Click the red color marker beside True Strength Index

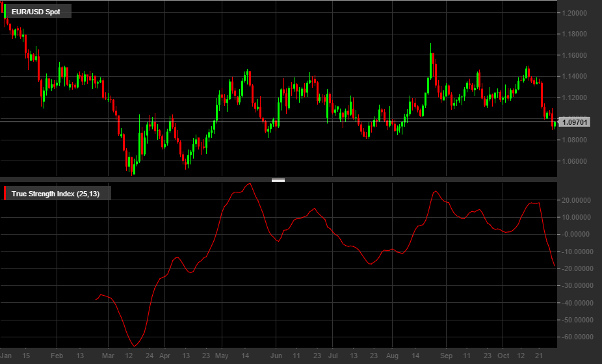point(5,193)
